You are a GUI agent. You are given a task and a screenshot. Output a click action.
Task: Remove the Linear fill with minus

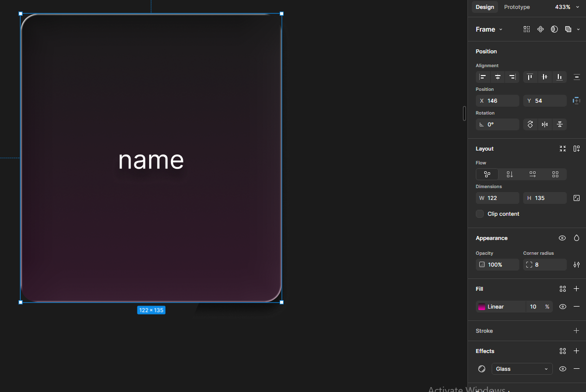[x=577, y=307]
